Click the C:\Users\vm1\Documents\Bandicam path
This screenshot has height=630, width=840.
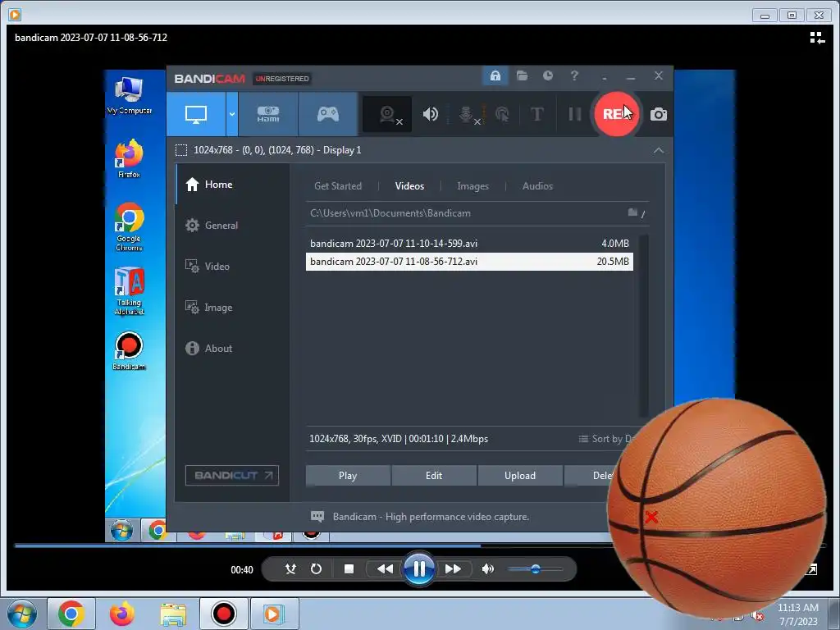[x=390, y=213]
